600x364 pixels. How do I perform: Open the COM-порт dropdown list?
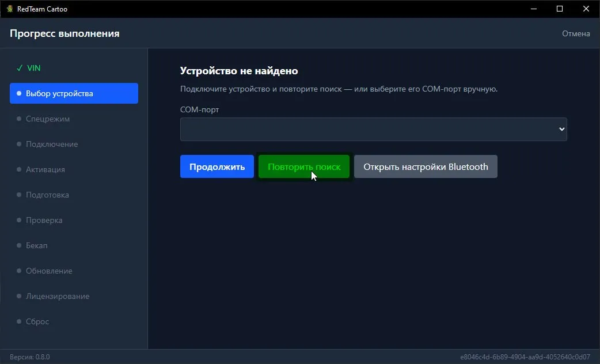(x=374, y=130)
